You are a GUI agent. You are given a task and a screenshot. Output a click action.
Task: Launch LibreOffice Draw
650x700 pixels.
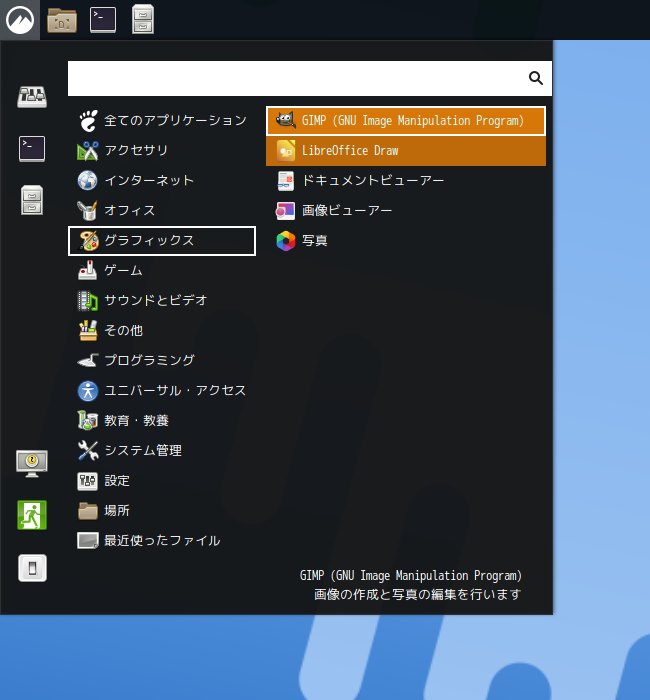406,151
